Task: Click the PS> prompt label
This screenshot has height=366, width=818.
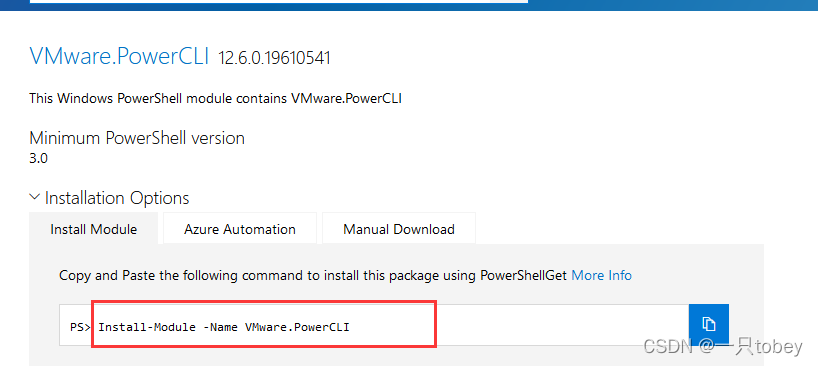Action: 80,327
